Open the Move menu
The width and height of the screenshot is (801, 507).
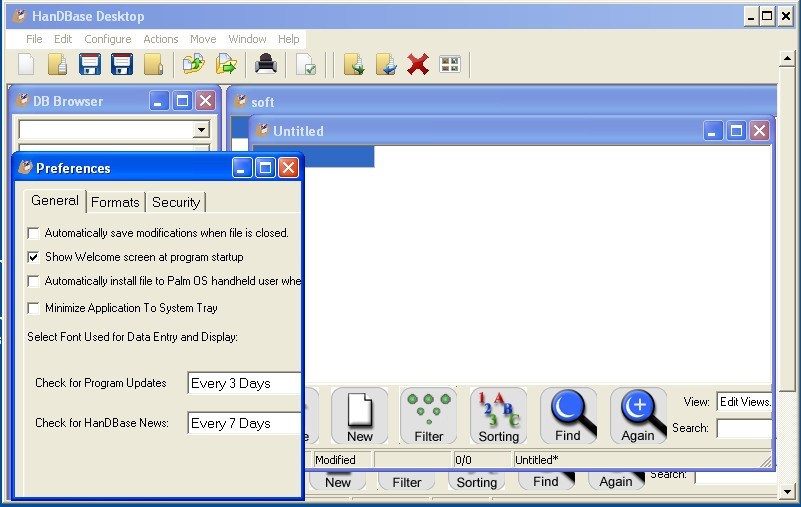coord(203,39)
